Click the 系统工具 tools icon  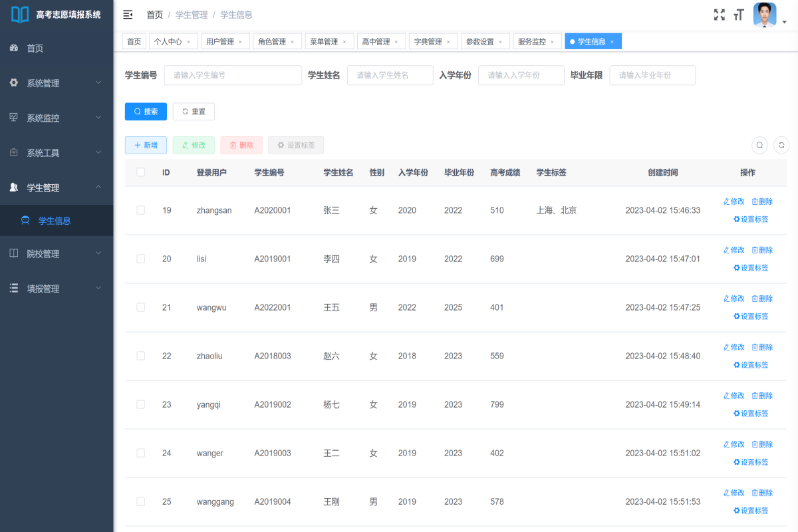pos(15,152)
